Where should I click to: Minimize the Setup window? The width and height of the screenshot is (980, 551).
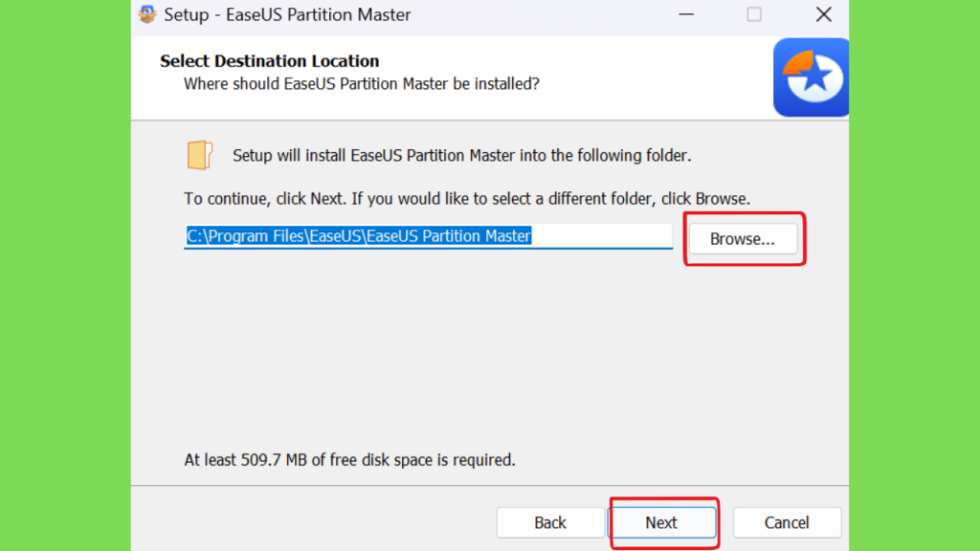(687, 14)
